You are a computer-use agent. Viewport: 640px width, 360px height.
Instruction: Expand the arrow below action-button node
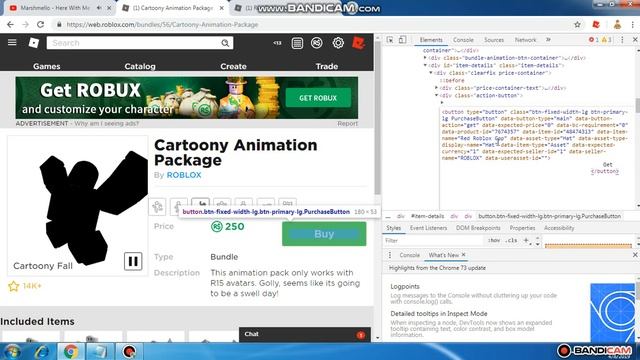[442, 102]
